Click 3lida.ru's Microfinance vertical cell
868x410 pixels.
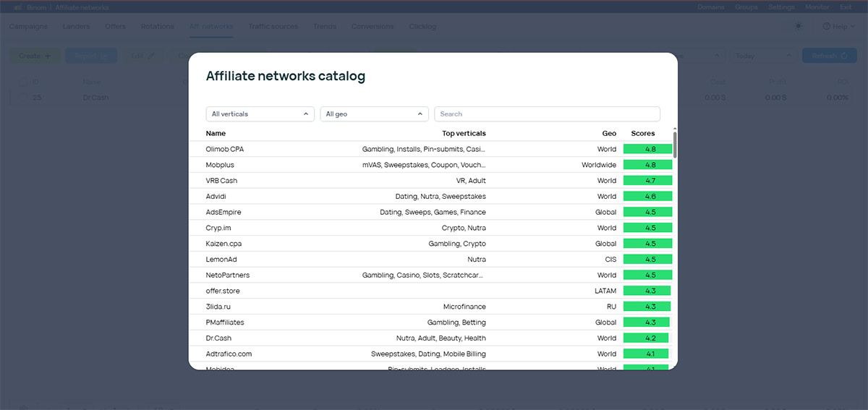[x=464, y=307]
